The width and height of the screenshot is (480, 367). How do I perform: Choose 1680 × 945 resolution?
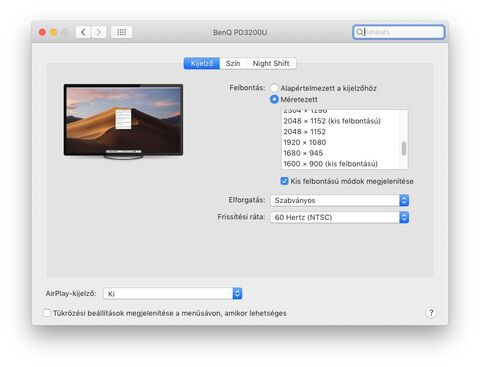(340, 153)
